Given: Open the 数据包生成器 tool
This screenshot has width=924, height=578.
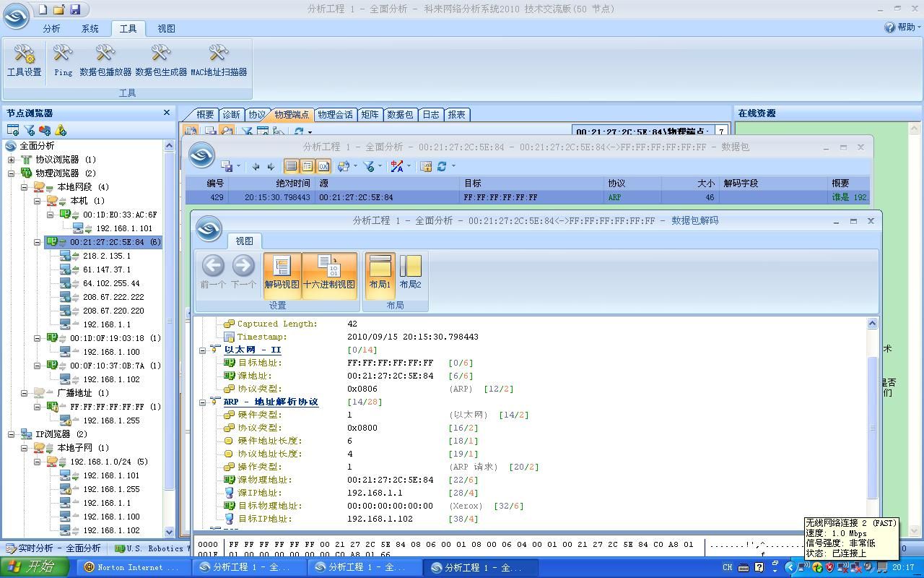Looking at the screenshot, I should [161, 59].
